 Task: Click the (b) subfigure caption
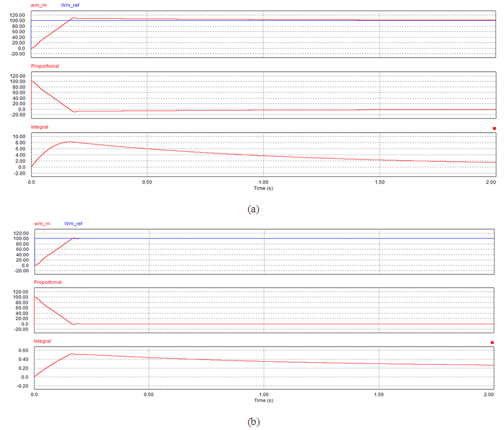pos(253,422)
